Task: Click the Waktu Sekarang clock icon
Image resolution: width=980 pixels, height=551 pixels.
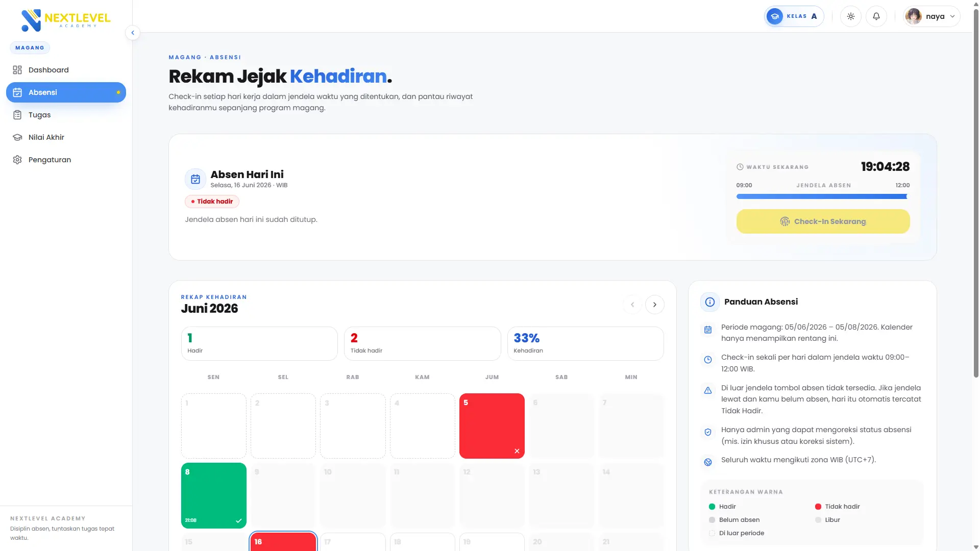Action: (740, 167)
